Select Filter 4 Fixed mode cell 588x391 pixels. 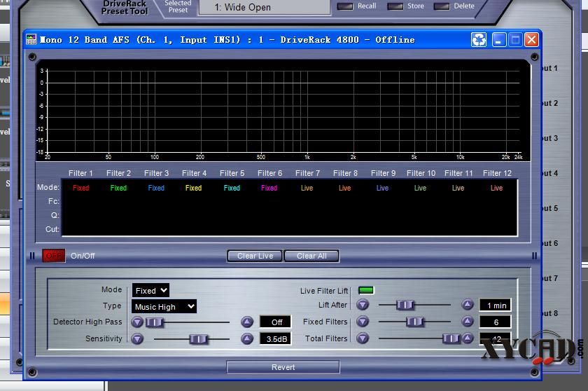(x=193, y=188)
